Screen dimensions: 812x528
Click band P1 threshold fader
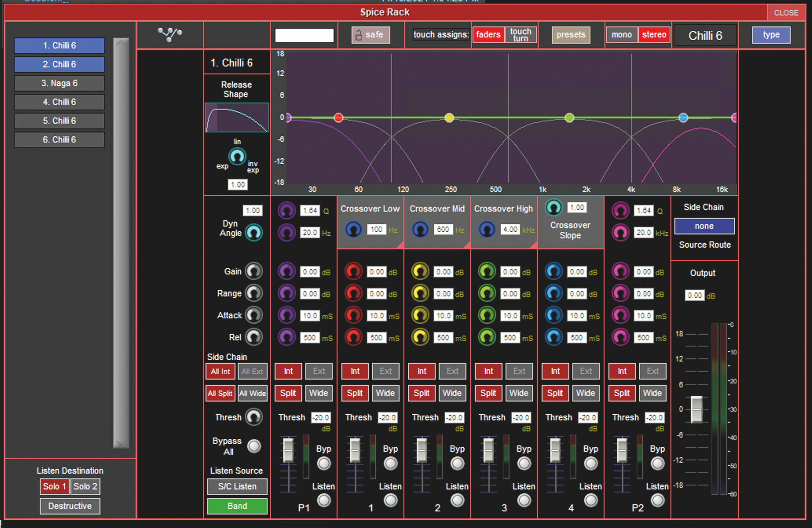tap(288, 450)
